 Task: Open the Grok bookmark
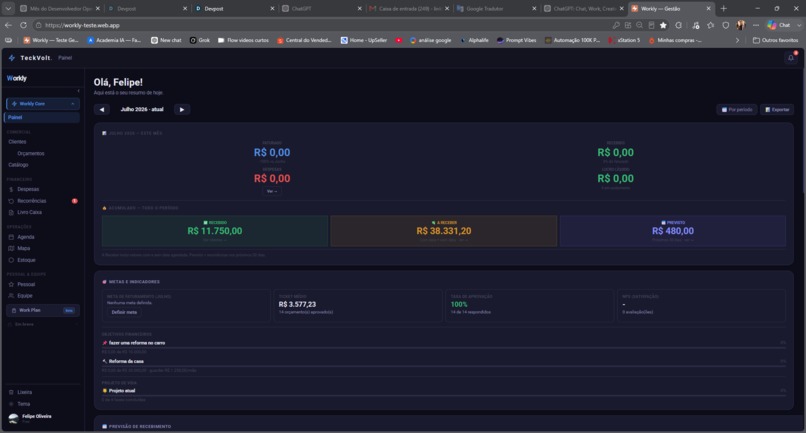click(x=199, y=40)
